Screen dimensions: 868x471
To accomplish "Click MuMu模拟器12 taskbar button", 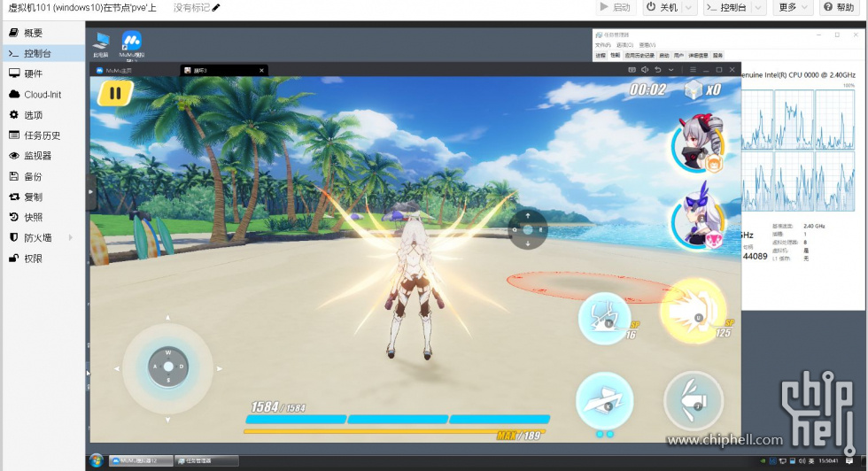I will [x=141, y=460].
